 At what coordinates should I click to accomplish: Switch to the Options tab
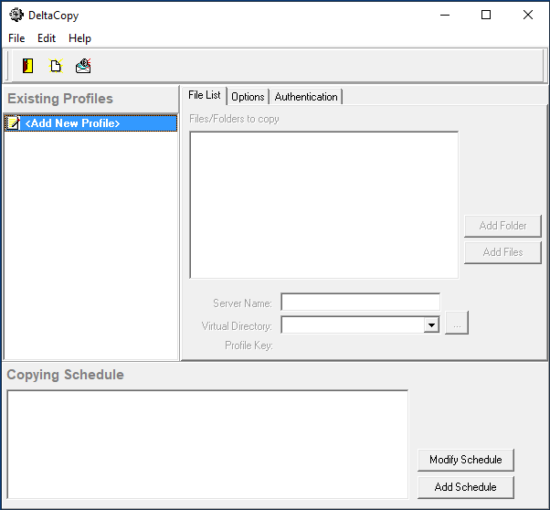248,97
